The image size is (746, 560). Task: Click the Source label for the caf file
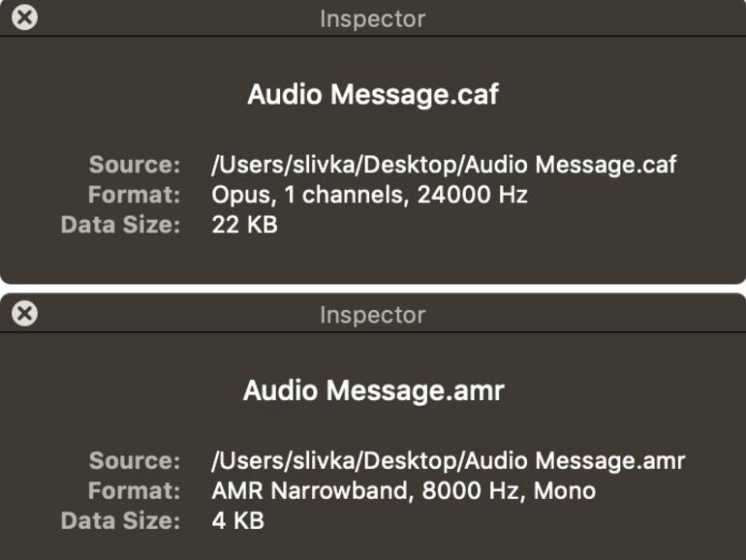[135, 164]
